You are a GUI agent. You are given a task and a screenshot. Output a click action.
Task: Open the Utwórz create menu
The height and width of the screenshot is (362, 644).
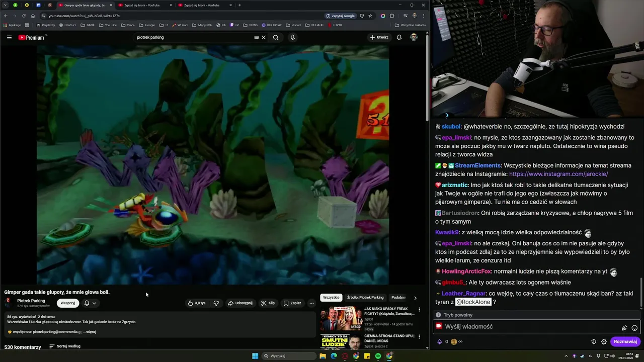click(379, 37)
